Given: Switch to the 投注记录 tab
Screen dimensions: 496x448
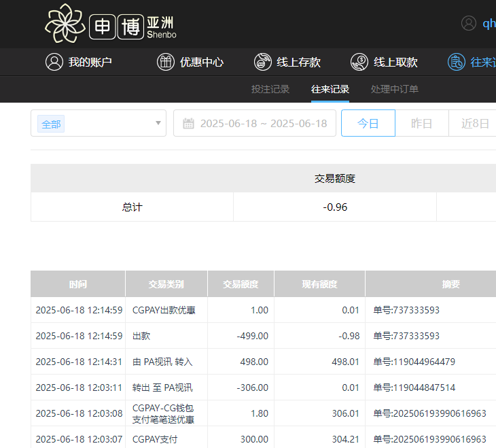Looking at the screenshot, I should [270, 89].
